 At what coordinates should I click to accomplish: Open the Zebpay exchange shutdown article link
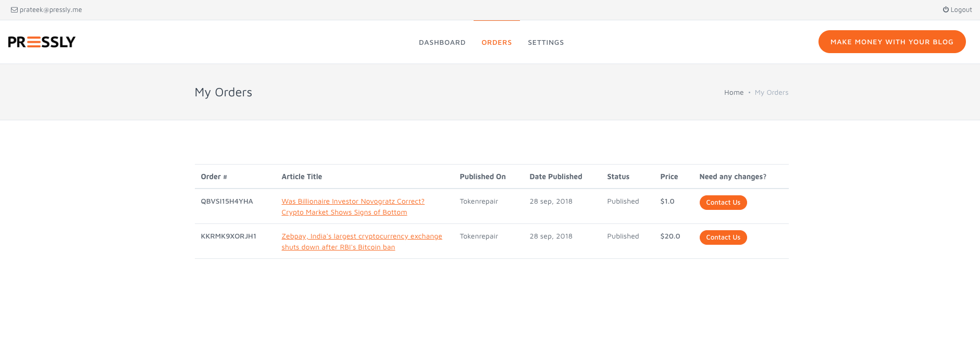tap(362, 242)
